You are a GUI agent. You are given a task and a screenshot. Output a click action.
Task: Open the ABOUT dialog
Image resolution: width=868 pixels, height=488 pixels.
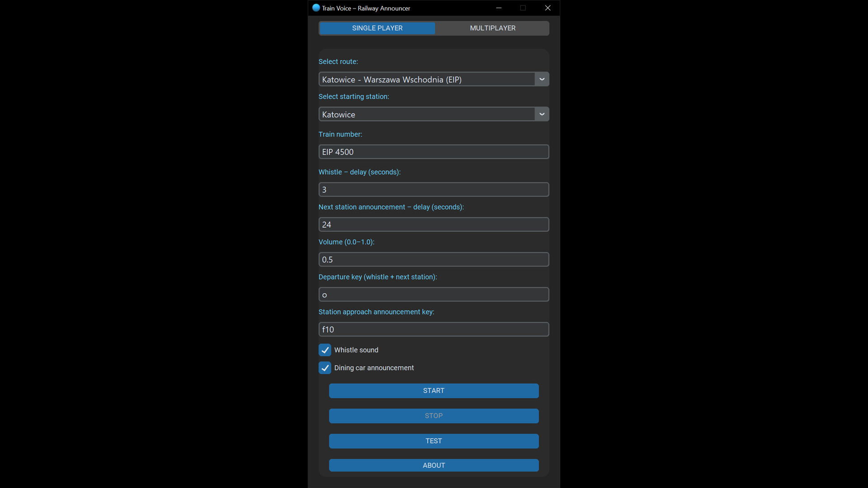pyautogui.click(x=434, y=465)
